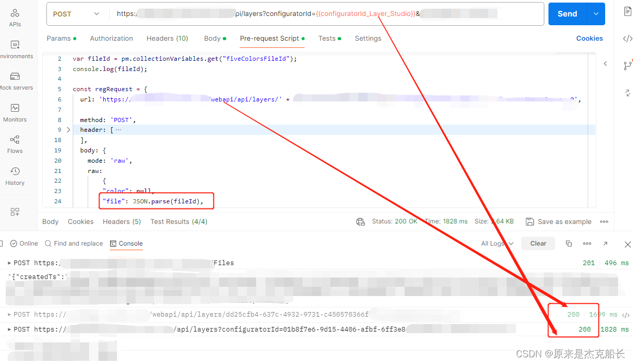Image resolution: width=633 pixels, height=364 pixels.
Task: Open the APIs panel in the sidebar
Action: tap(14, 15)
